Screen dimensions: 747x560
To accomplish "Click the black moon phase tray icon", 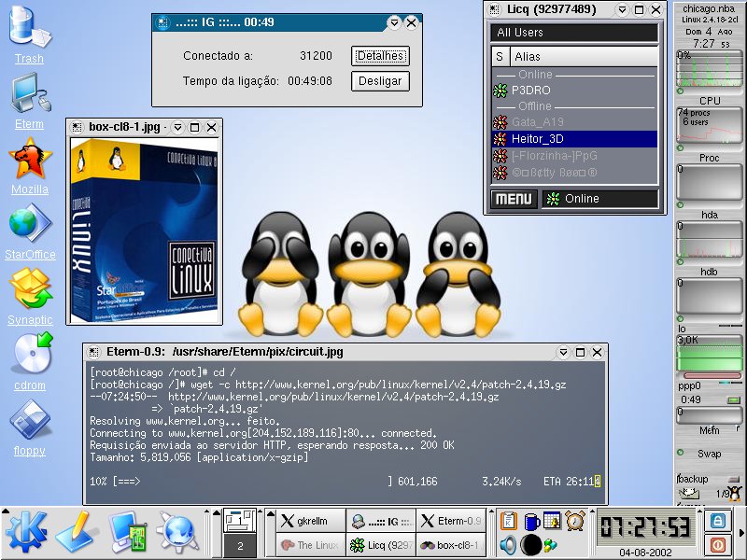I will (x=530, y=545).
